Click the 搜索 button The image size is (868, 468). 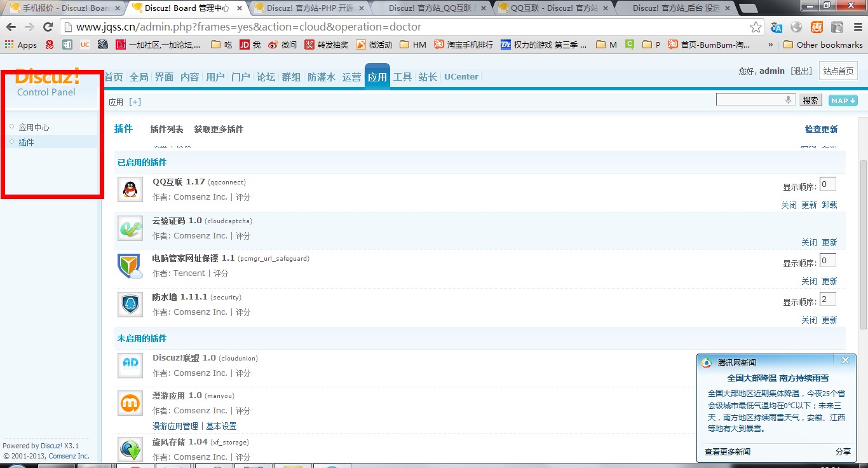point(810,100)
